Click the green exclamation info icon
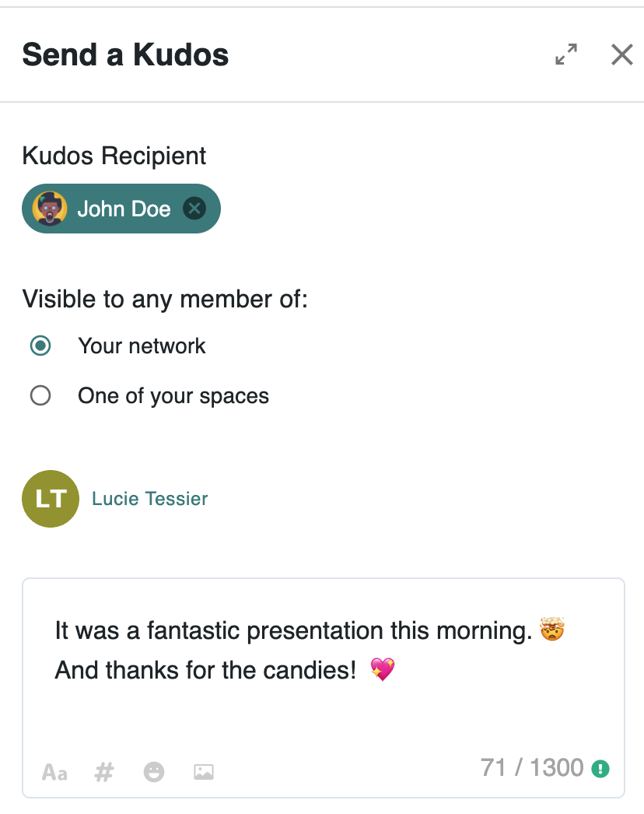 point(600,770)
